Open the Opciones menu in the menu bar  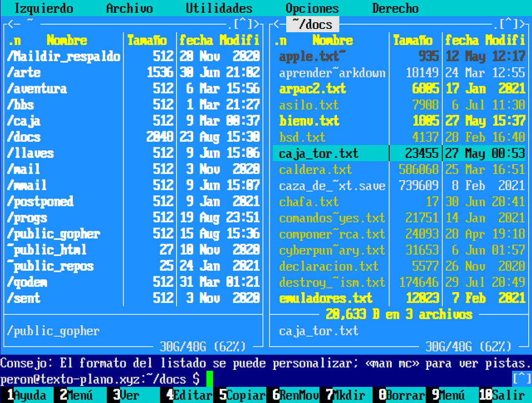coord(312,8)
